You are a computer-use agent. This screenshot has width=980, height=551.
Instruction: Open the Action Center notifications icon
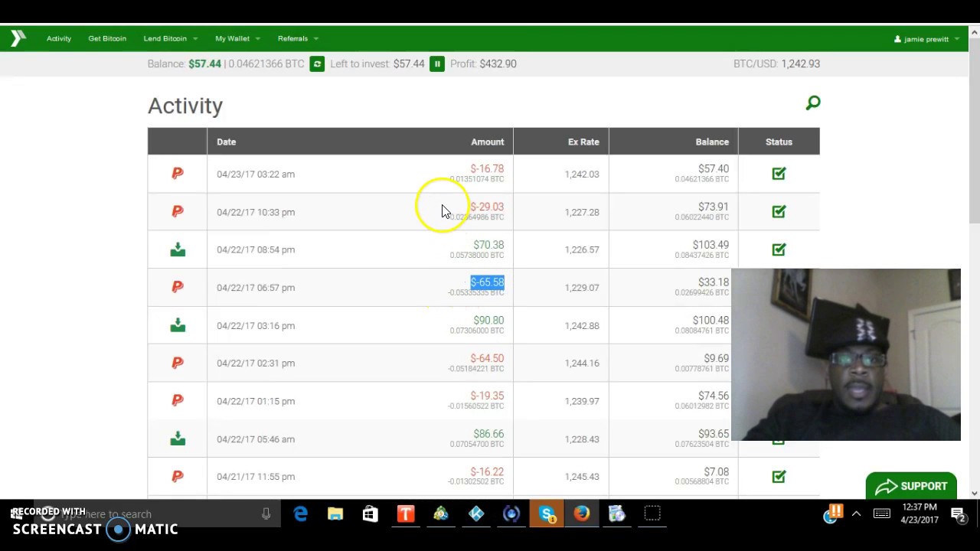tap(959, 514)
